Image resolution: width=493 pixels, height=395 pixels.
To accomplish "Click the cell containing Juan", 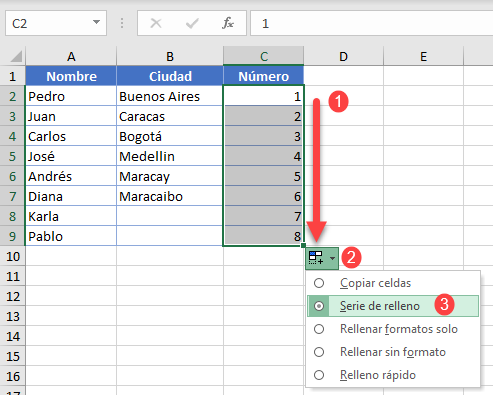I will click(71, 116).
